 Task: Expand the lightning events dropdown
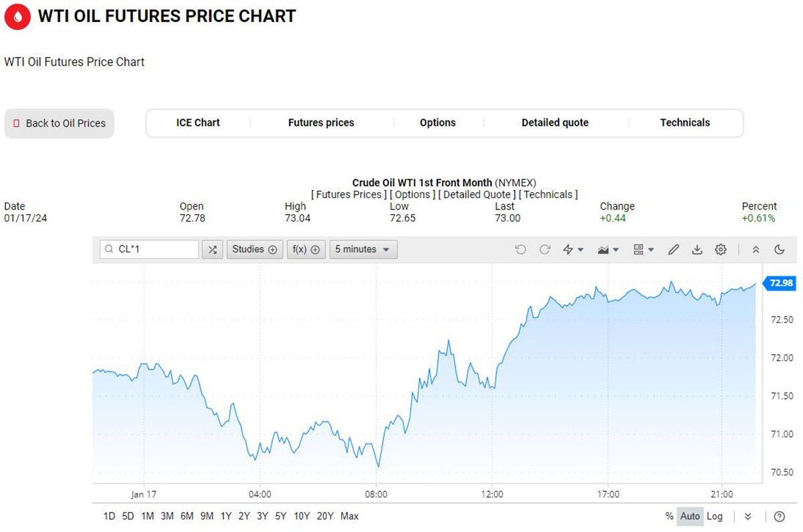(573, 250)
